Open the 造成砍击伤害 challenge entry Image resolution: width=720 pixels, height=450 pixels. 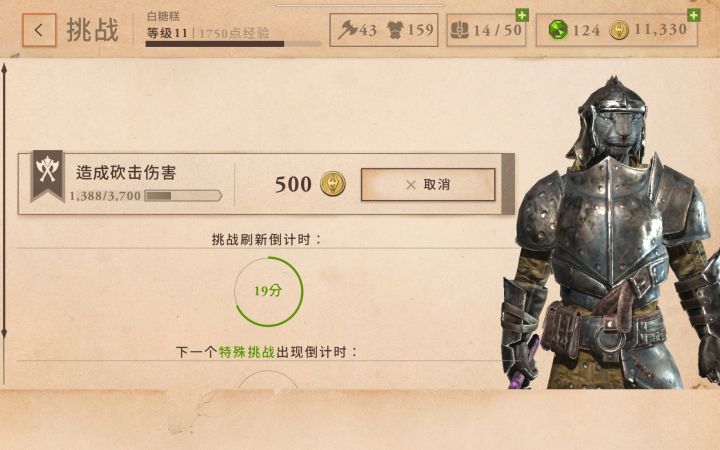coord(266,184)
